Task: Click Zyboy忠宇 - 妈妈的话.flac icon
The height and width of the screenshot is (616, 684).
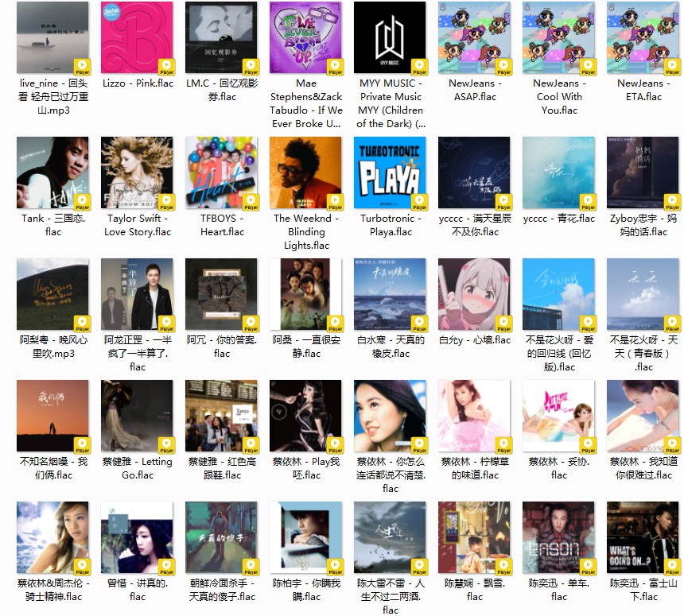Action: point(643,172)
